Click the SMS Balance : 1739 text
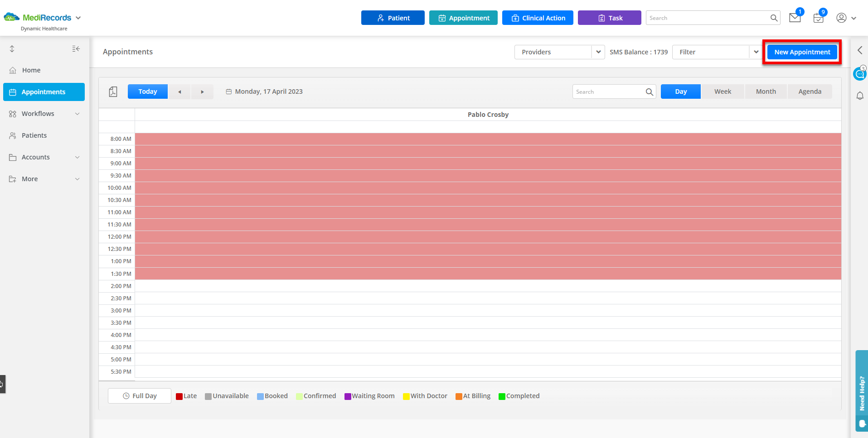This screenshot has height=438, width=868. [x=639, y=52]
